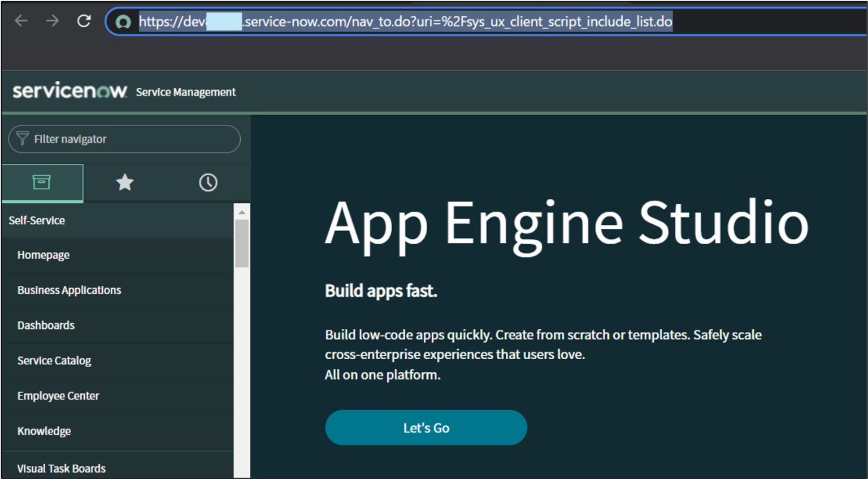Select the Self-Service application header

37,220
